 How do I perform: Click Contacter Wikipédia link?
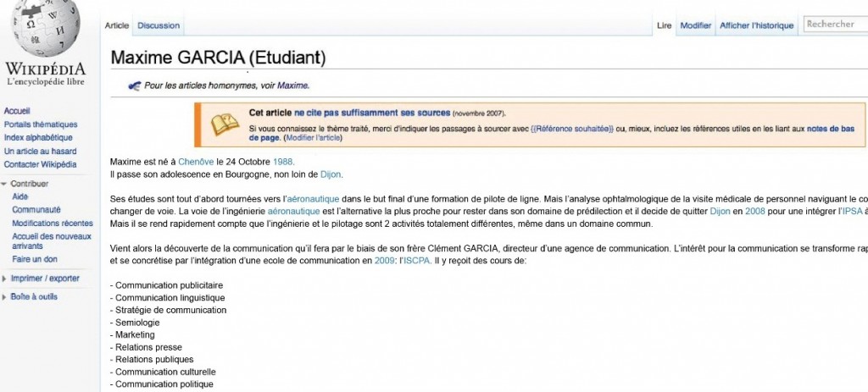click(x=41, y=164)
